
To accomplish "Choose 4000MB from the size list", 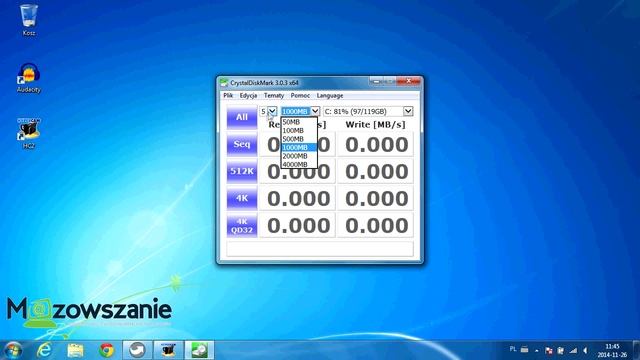I will (x=299, y=164).
